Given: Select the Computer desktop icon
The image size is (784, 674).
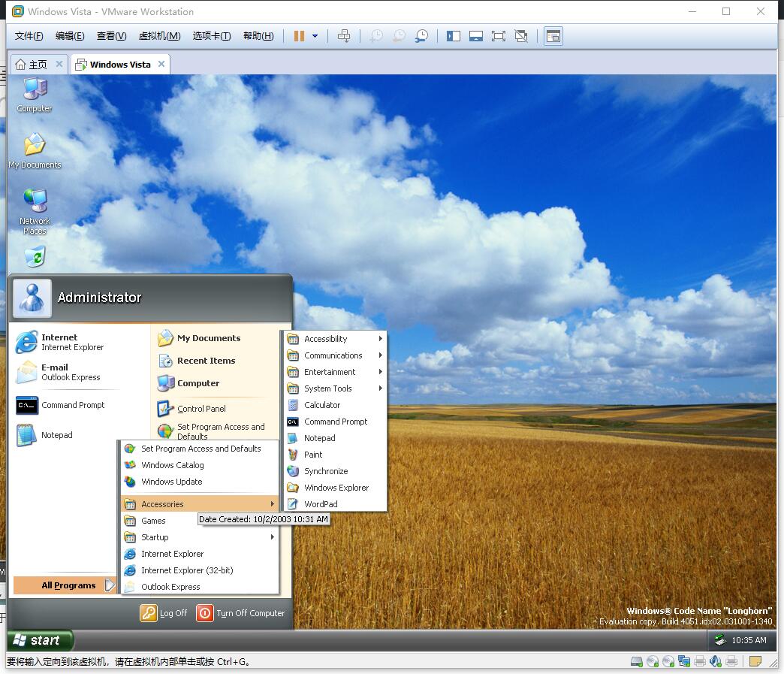Looking at the screenshot, I should pos(35,95).
